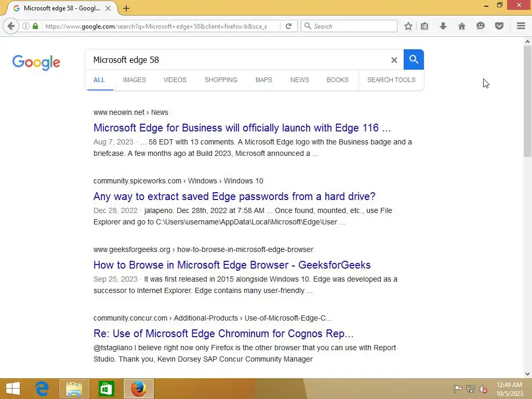Click the green padlock security icon
Screen dimensions: 532x399
(x=35, y=26)
